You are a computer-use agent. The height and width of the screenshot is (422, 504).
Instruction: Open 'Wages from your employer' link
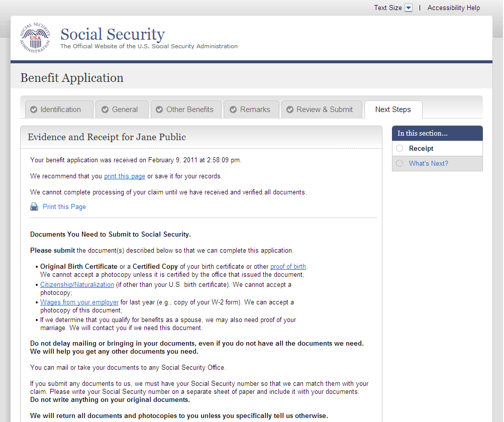click(79, 302)
